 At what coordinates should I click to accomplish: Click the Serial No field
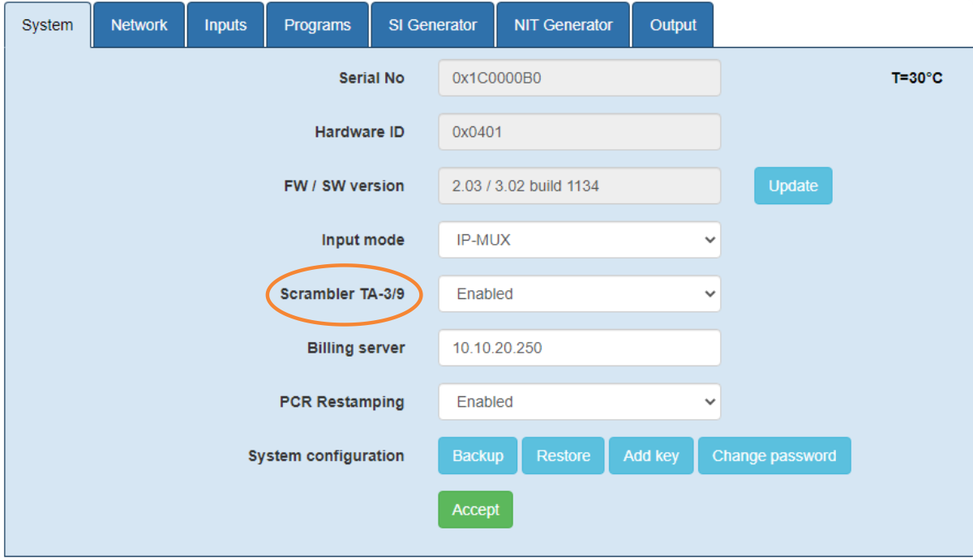579,79
